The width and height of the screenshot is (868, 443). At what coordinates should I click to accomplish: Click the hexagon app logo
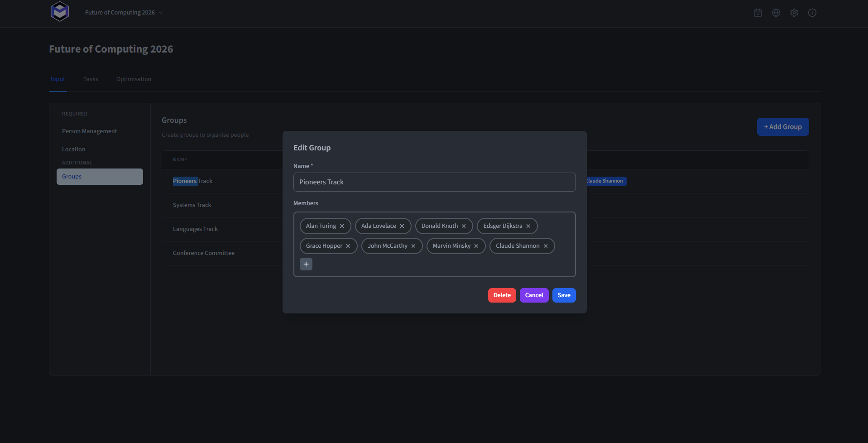pyautogui.click(x=60, y=12)
